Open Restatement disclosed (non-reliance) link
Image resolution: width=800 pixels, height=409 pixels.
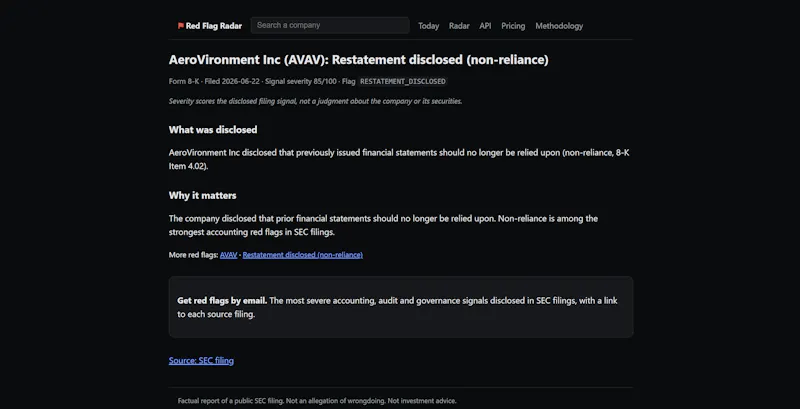303,255
